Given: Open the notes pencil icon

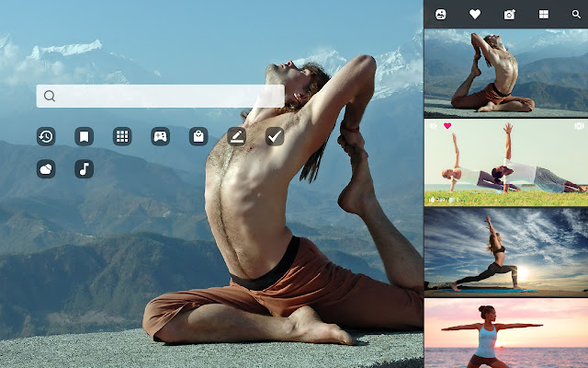Looking at the screenshot, I should (x=236, y=137).
